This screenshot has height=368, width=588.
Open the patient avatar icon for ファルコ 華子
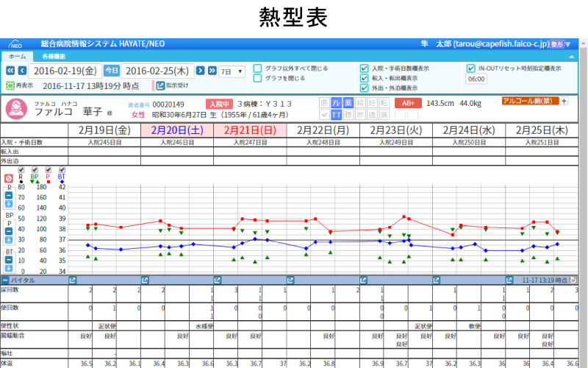click(x=16, y=109)
